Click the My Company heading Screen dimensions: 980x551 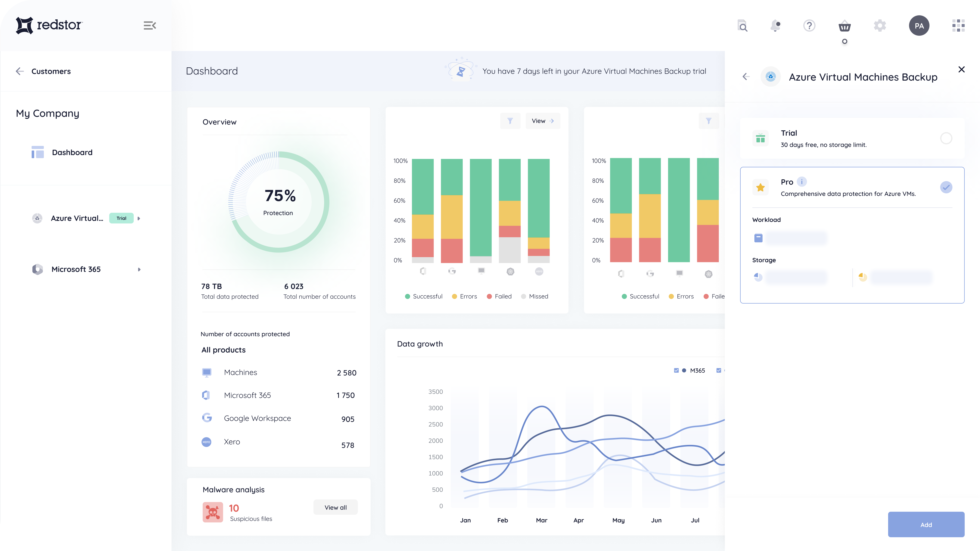(x=47, y=113)
